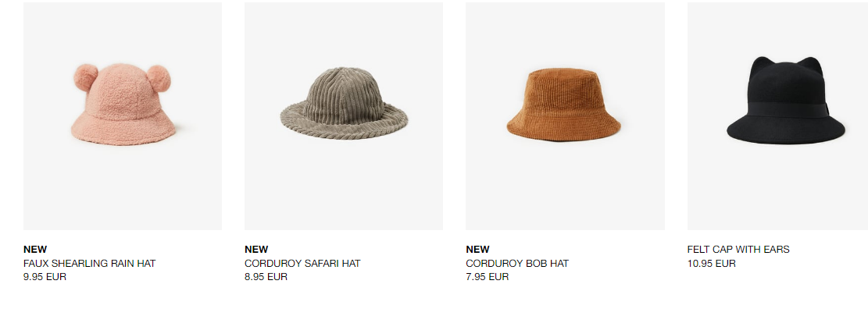Click the 9.95 EUR price
Image resolution: width=868 pixels, height=316 pixels.
pyautogui.click(x=45, y=277)
